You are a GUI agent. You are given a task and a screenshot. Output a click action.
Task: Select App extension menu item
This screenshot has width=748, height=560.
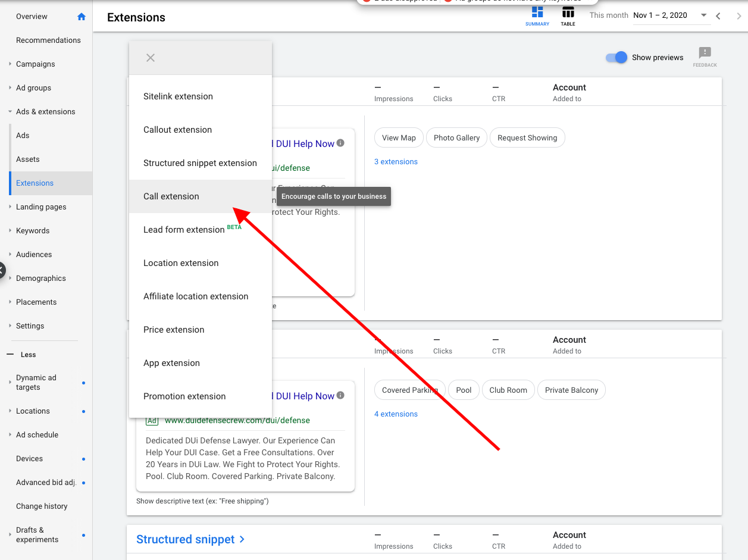[201, 363]
